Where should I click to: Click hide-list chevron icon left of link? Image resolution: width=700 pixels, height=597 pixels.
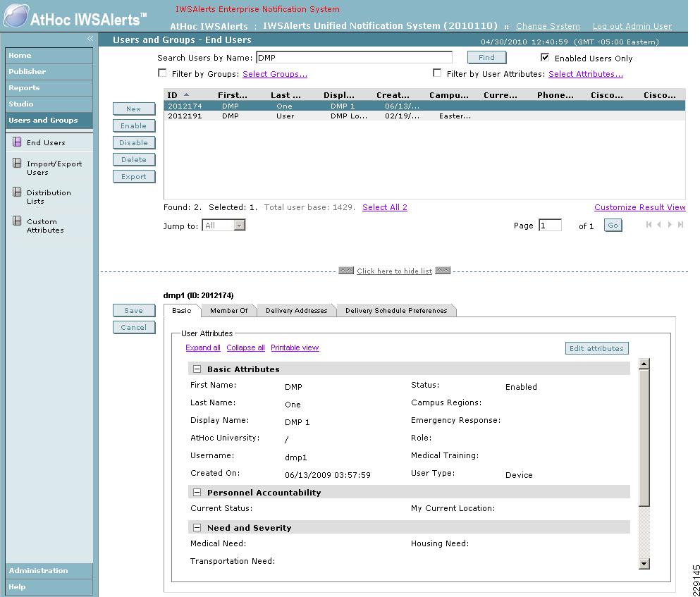346,271
